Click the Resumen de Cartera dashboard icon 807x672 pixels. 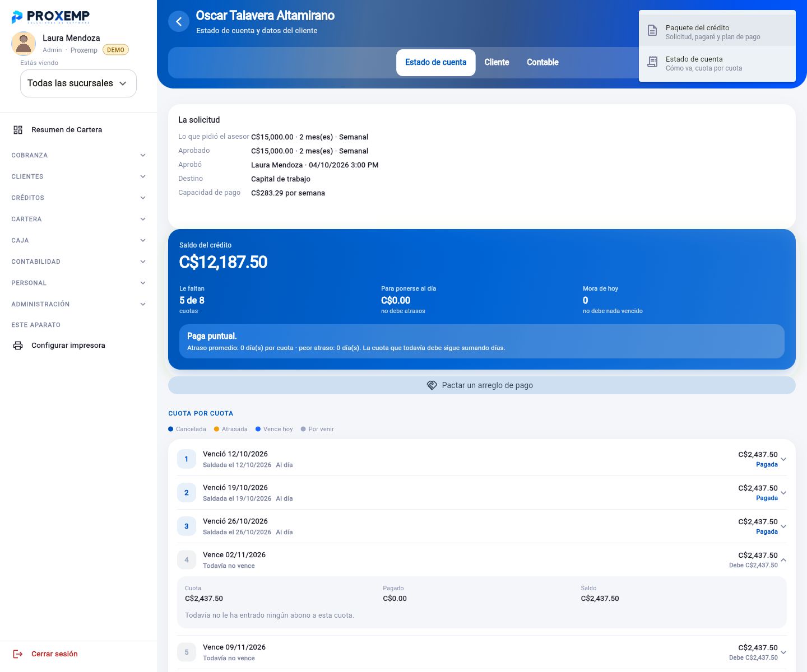point(18,130)
